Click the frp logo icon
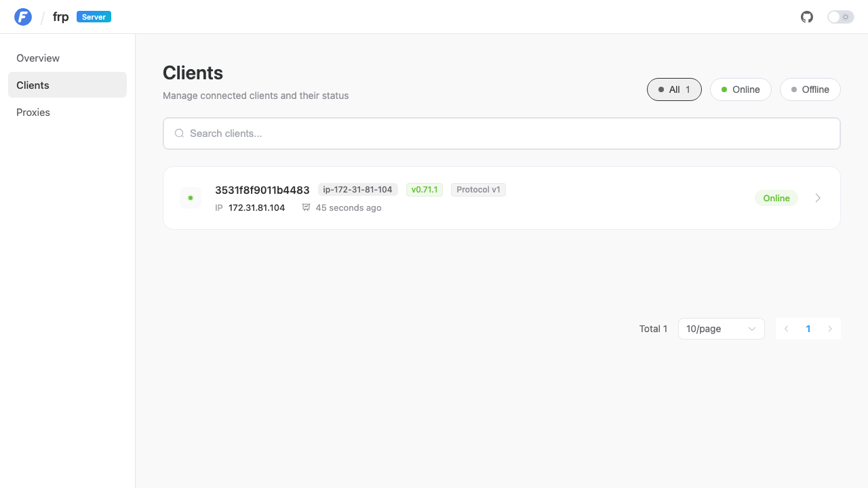868x488 pixels. point(23,17)
